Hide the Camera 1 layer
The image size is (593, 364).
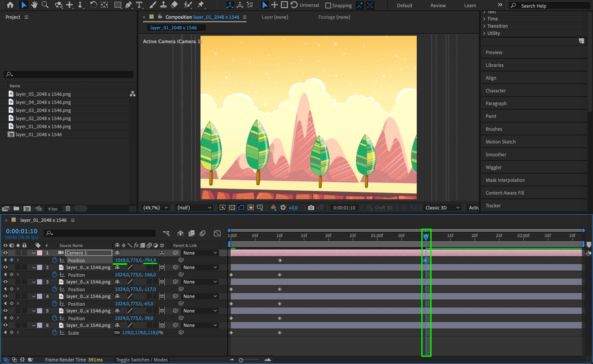tap(5, 253)
